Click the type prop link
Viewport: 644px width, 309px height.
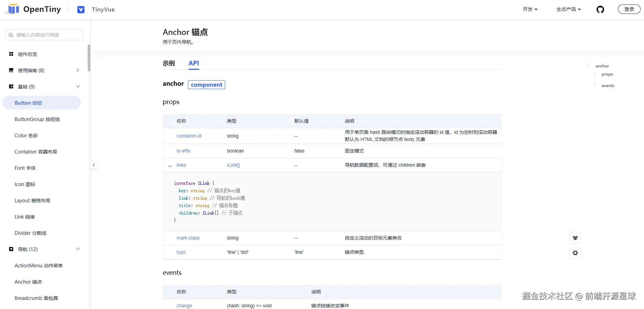click(181, 252)
